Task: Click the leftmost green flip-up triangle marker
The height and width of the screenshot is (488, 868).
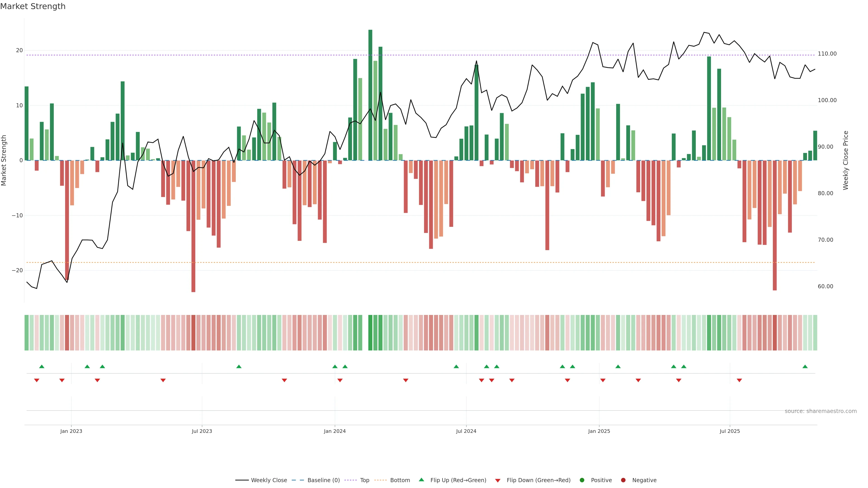Action: point(42,366)
